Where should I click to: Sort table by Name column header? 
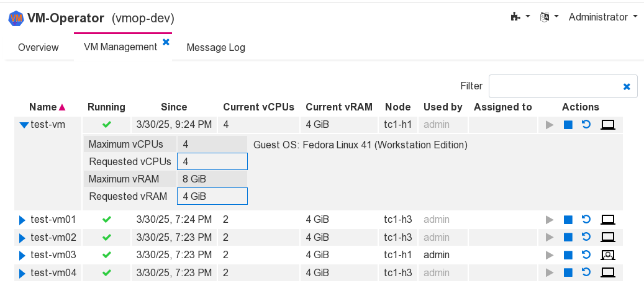43,107
